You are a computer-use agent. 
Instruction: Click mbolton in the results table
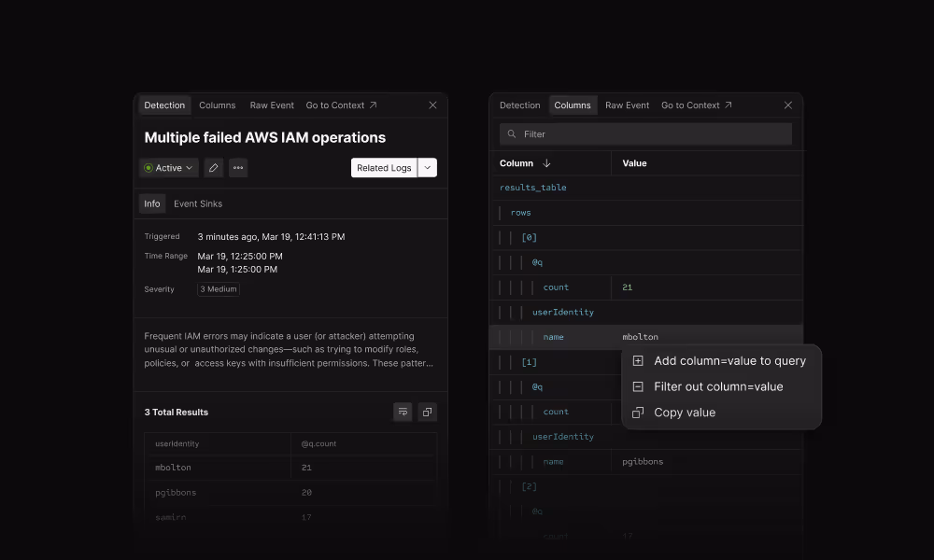tap(174, 468)
